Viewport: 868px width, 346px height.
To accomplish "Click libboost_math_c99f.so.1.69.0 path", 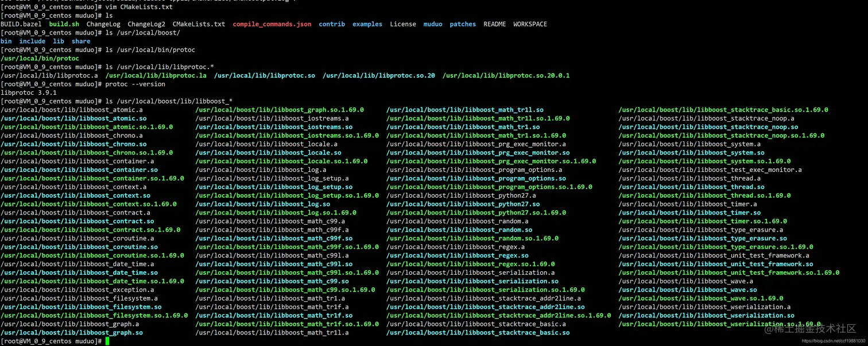I will 287,247.
